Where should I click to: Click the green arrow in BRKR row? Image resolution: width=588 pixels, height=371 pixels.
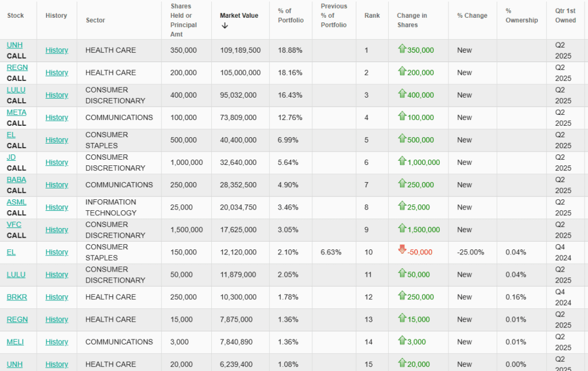tap(402, 296)
